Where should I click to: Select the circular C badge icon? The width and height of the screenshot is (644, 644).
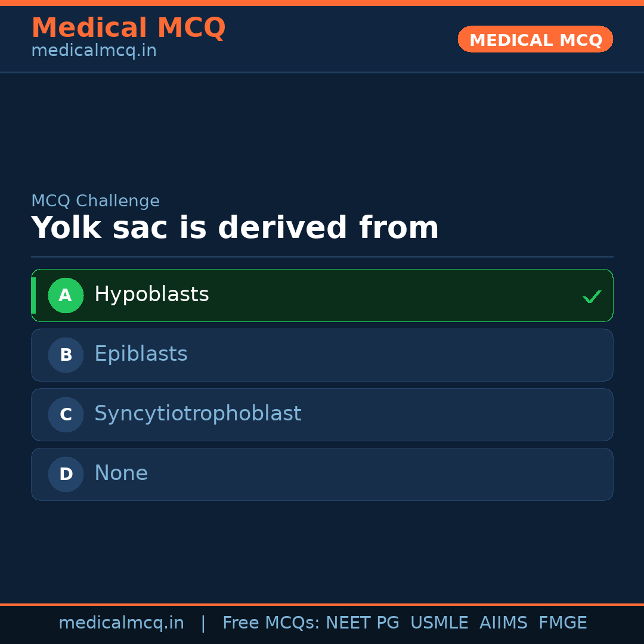(66, 414)
